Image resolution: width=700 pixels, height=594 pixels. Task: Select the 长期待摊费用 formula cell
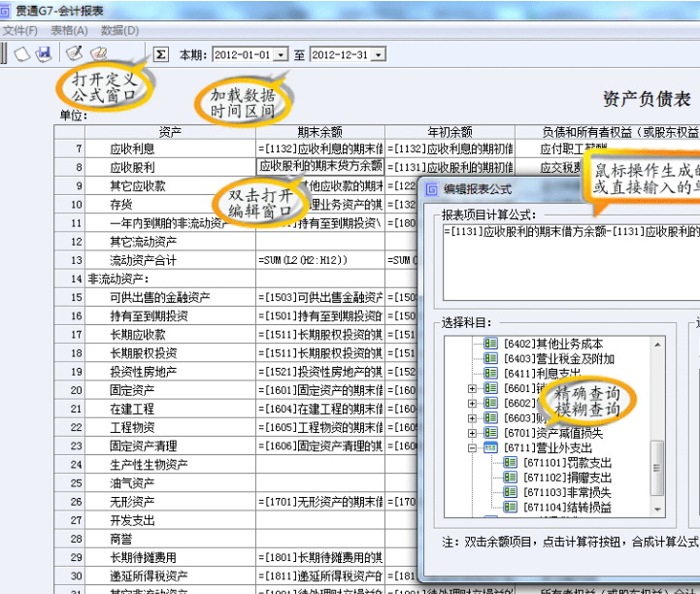click(x=320, y=557)
